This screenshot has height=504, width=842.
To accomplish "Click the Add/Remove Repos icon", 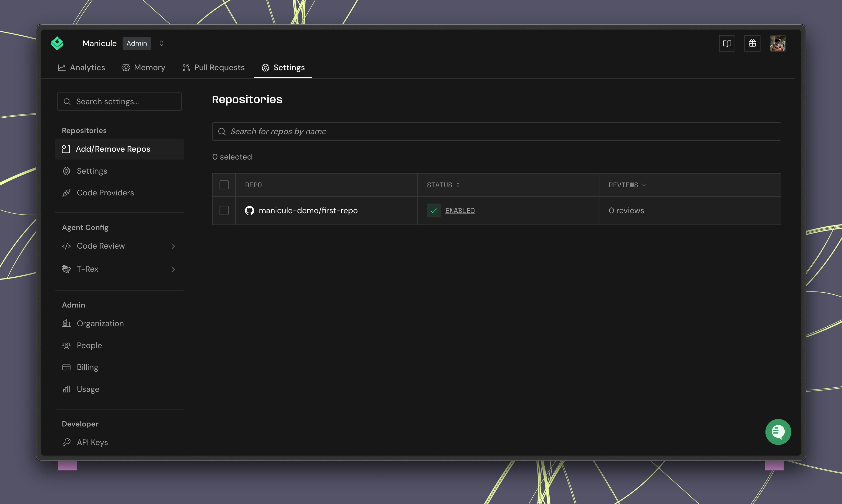I will 66,149.
